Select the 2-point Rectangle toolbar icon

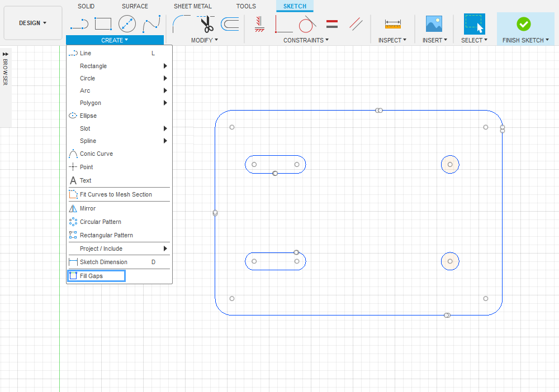click(x=103, y=24)
